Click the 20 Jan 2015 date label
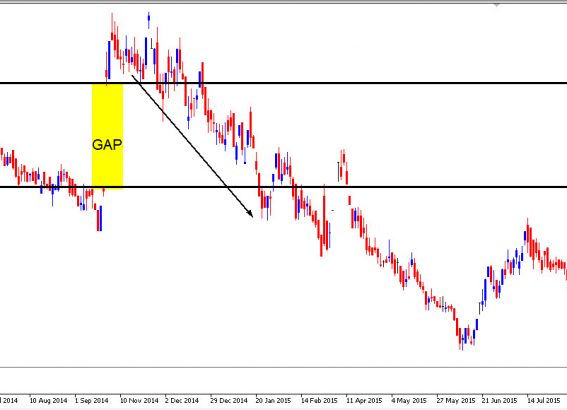 point(273,401)
